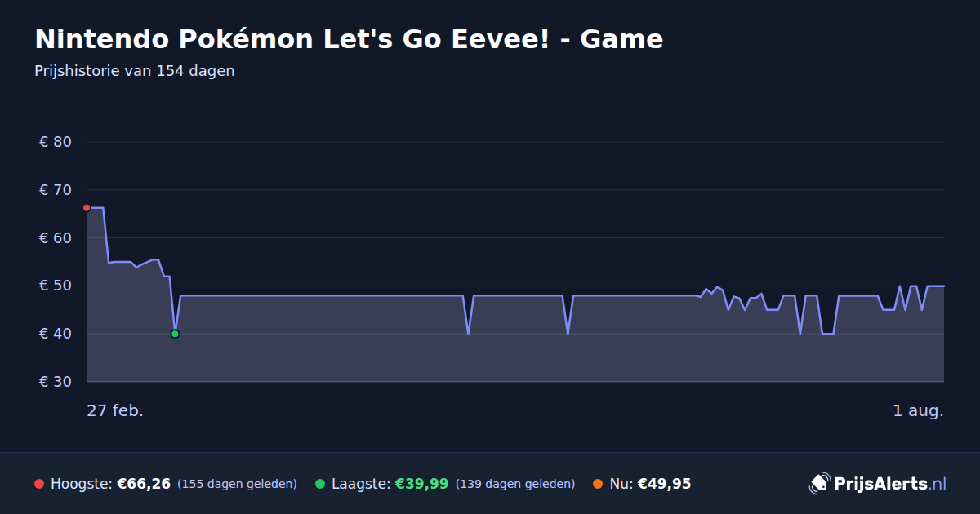Click the lowest price value €39,99
This screenshot has width=980, height=514.
point(421,484)
